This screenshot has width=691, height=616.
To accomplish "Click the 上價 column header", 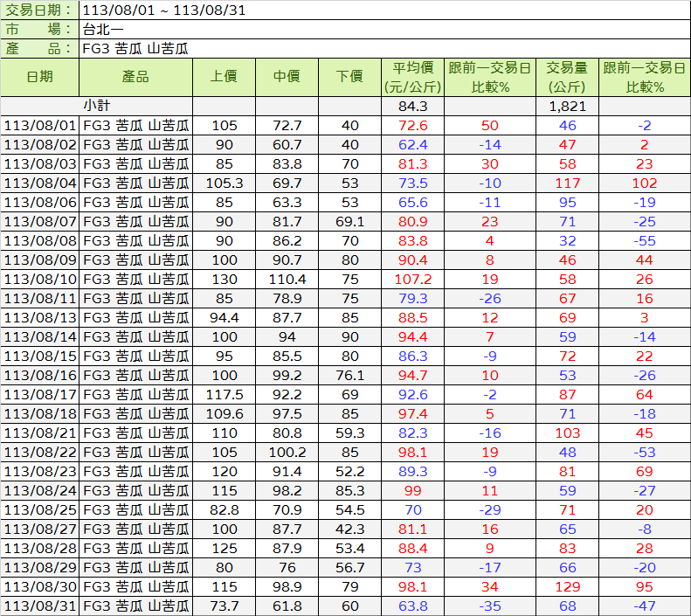I will [224, 77].
